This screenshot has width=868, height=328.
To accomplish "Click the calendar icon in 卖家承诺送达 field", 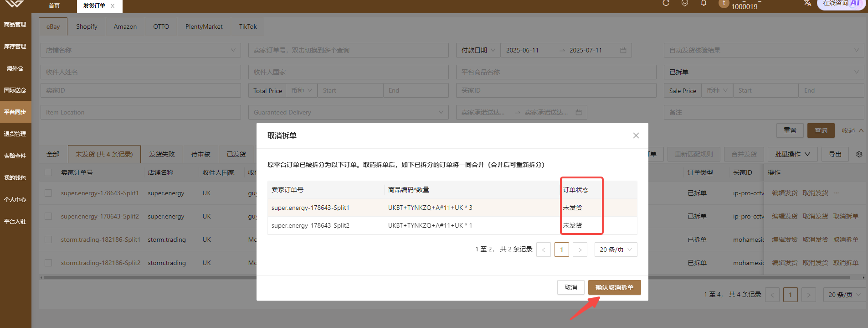I will tap(579, 112).
